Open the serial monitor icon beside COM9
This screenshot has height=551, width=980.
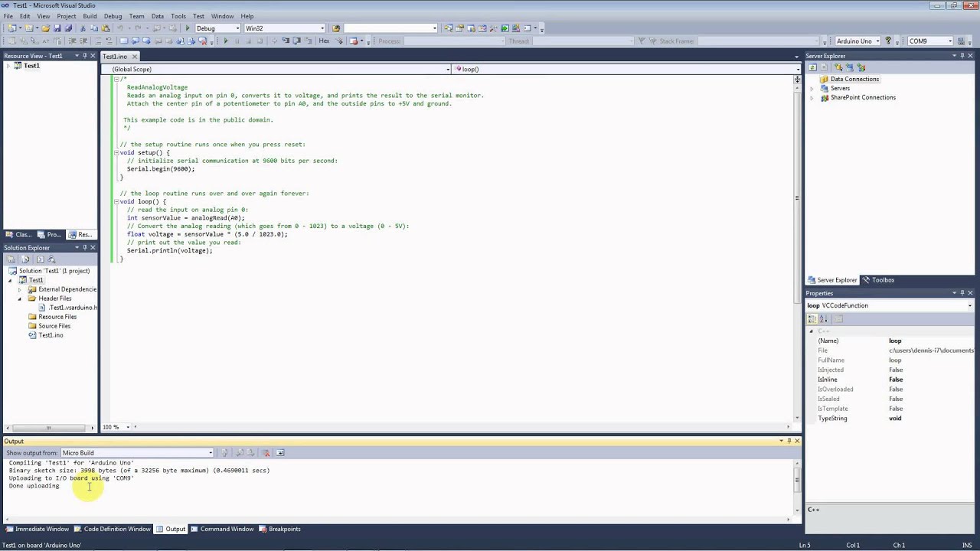click(961, 41)
